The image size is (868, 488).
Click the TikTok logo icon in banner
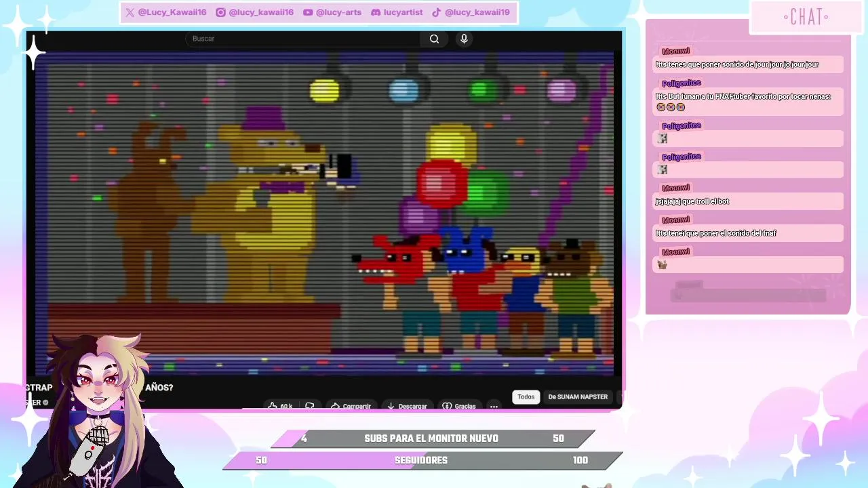437,12
